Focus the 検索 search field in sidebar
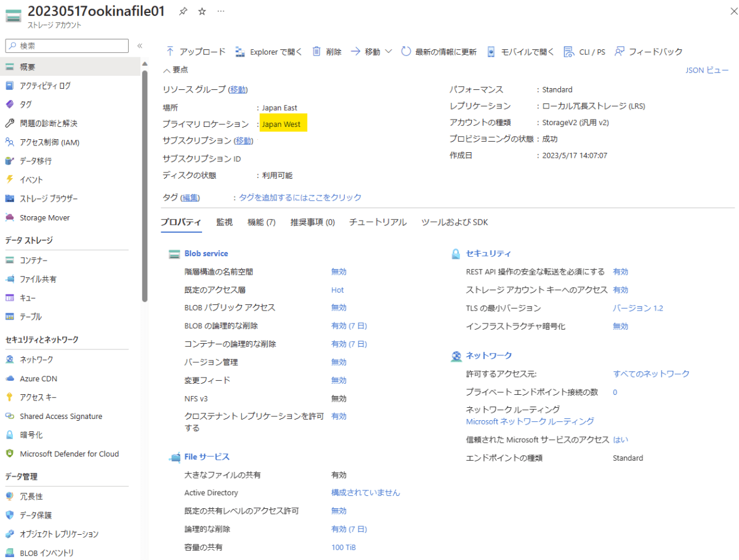This screenshot has height=560, width=739. tap(67, 46)
